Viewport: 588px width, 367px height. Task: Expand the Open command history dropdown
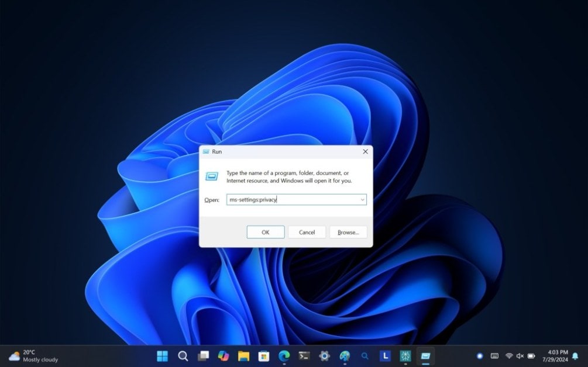362,199
